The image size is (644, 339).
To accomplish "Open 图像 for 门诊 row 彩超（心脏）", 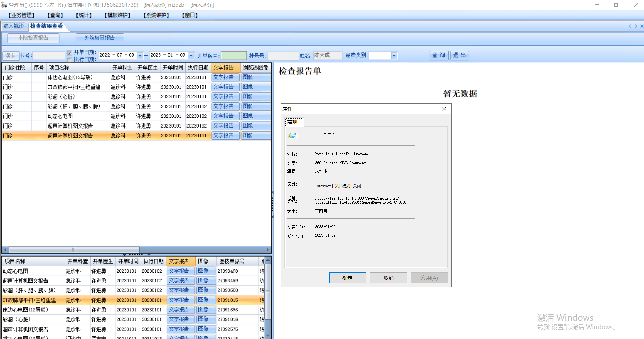I will click(x=256, y=97).
